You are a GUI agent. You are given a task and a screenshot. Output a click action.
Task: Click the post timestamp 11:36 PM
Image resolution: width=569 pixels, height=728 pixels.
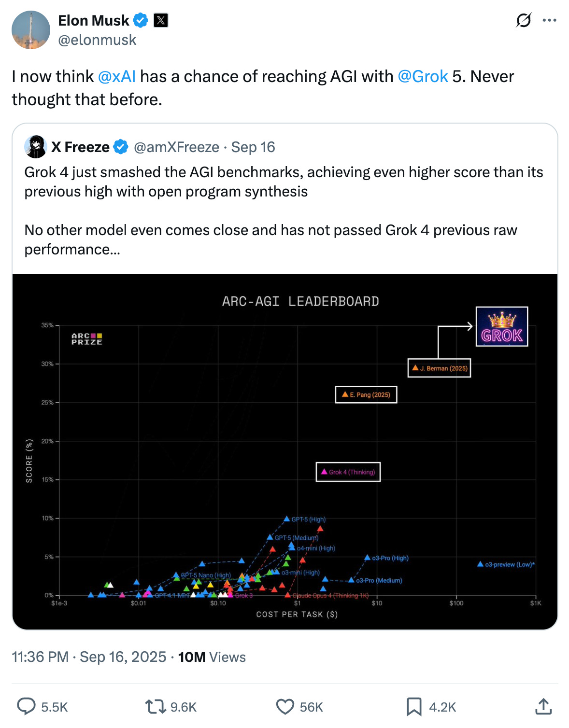pyautogui.click(x=40, y=657)
